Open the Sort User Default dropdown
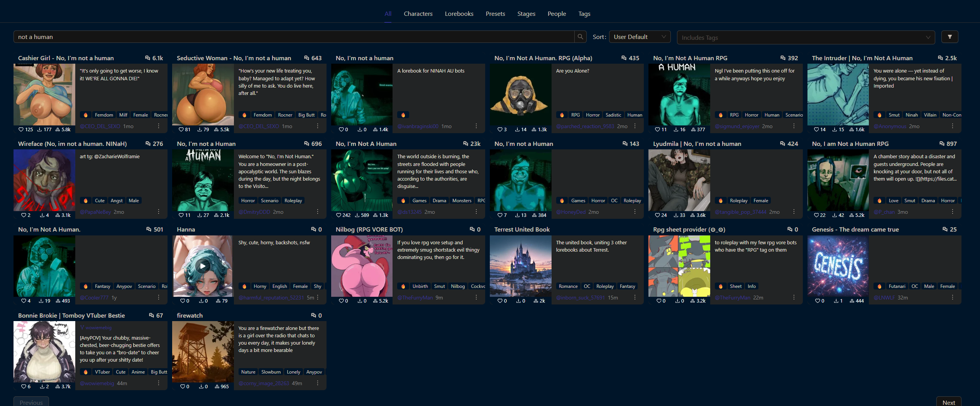980x406 pixels. click(x=640, y=37)
